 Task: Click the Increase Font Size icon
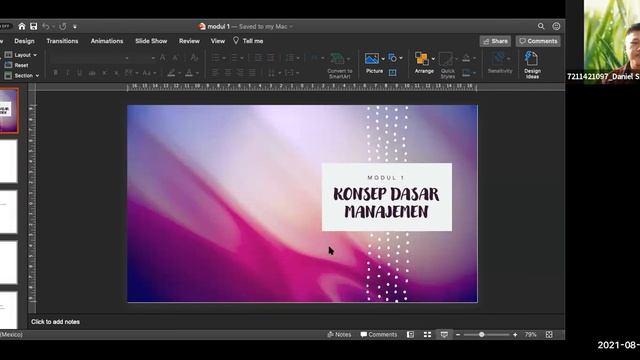(x=163, y=58)
